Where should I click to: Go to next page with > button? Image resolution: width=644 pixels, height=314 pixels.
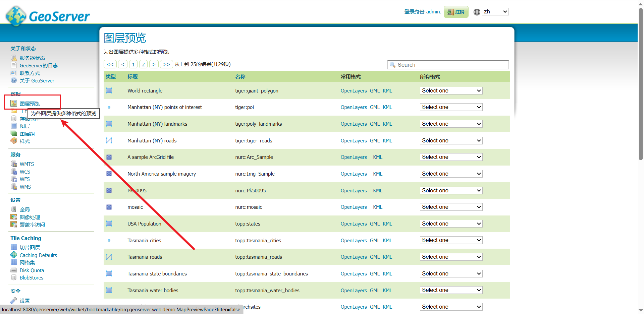pyautogui.click(x=154, y=64)
